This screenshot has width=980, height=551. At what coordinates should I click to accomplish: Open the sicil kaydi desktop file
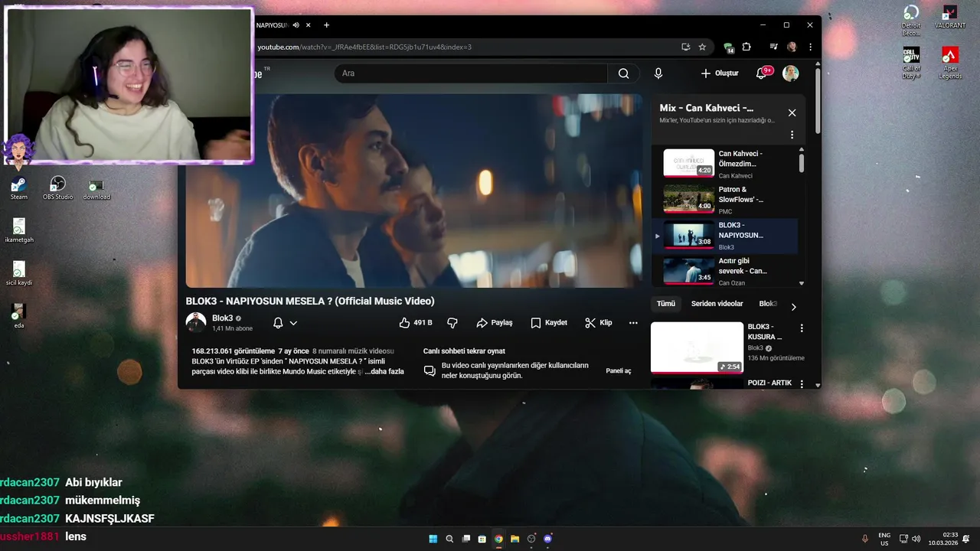pos(19,273)
